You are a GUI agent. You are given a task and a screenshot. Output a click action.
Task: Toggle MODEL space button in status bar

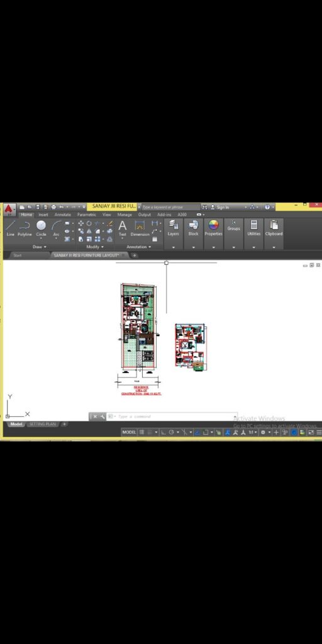(129, 432)
